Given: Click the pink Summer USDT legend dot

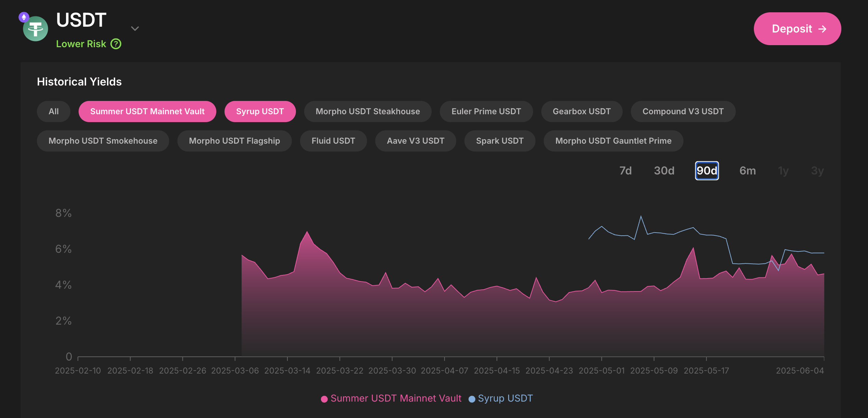Looking at the screenshot, I should pyautogui.click(x=324, y=399).
